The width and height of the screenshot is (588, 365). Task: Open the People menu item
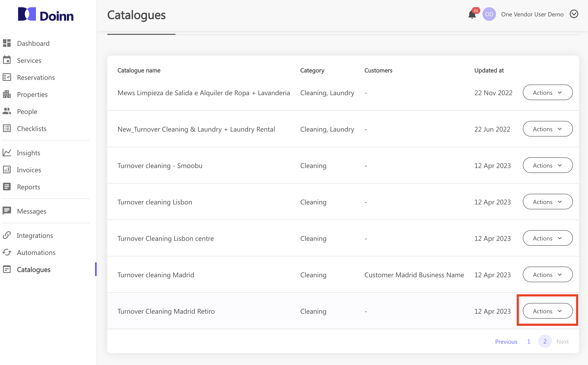[27, 112]
